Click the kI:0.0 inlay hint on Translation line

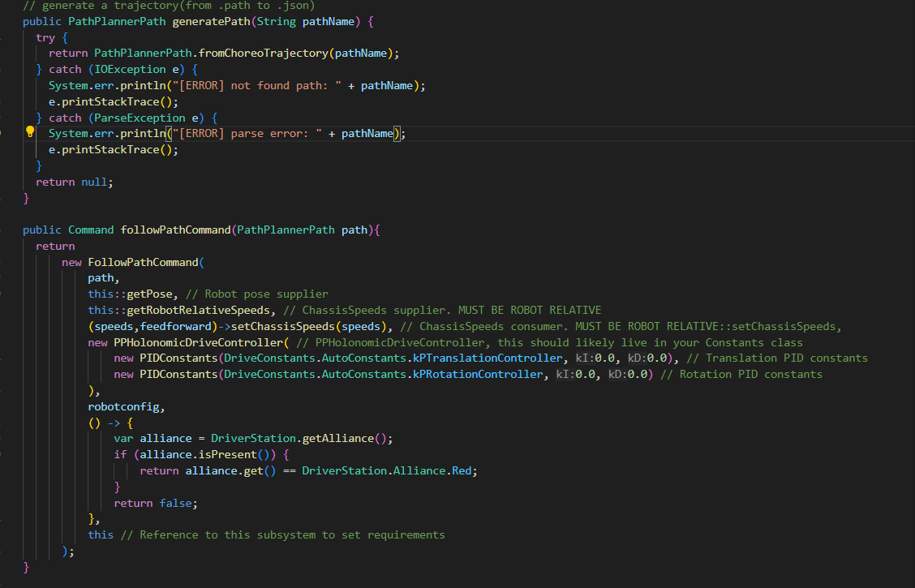click(595, 358)
